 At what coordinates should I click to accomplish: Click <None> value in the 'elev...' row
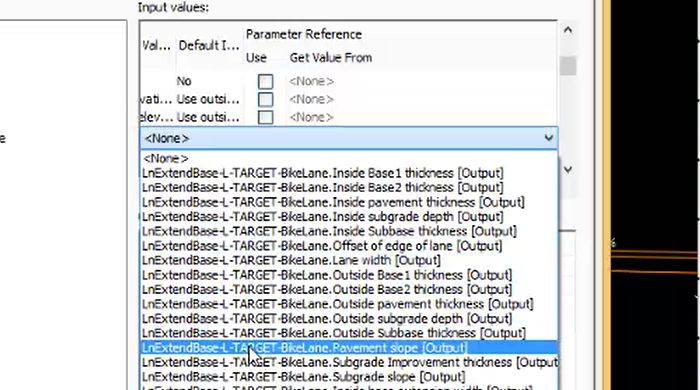[x=311, y=117]
